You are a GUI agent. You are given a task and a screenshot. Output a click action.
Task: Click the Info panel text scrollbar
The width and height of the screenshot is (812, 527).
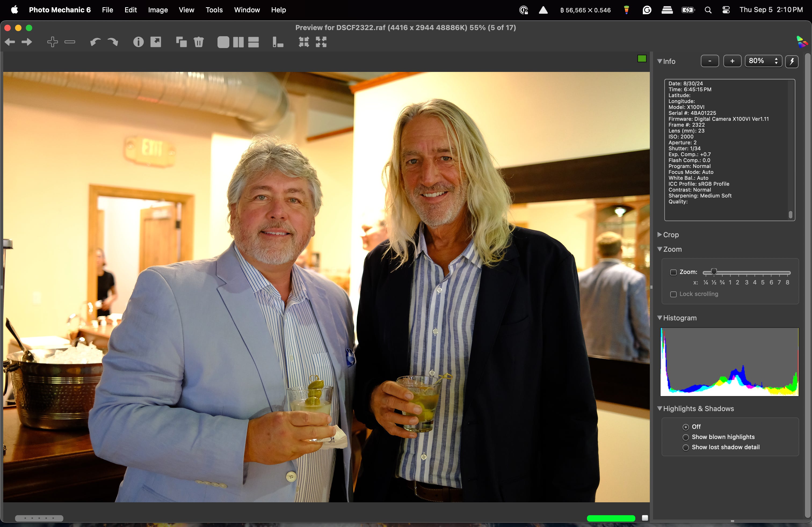click(x=790, y=215)
